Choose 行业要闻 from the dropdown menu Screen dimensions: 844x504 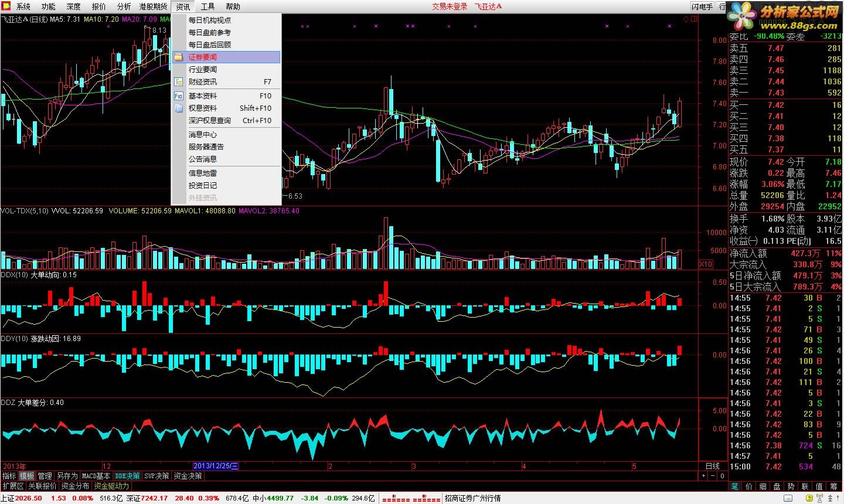click(x=226, y=69)
